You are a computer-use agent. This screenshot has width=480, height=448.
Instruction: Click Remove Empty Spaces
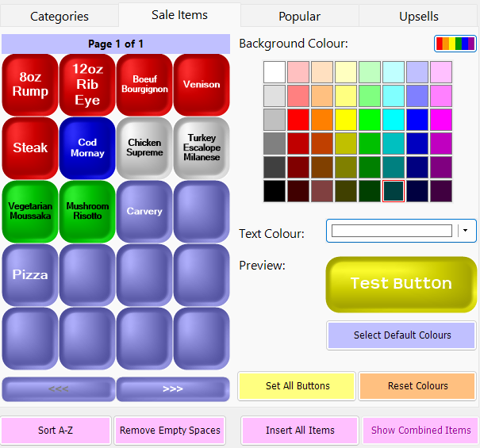pyautogui.click(x=170, y=430)
